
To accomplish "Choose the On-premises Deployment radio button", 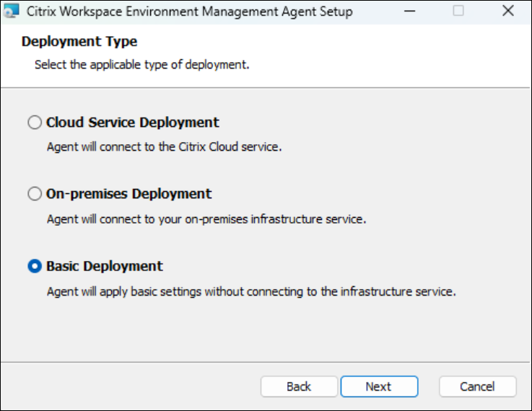I will click(35, 194).
